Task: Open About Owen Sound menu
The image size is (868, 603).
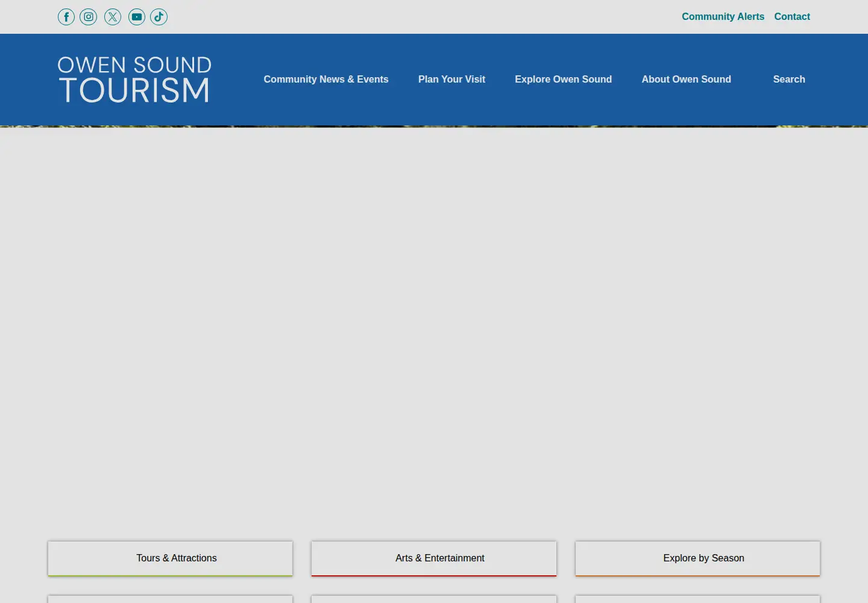Action: coord(686,79)
